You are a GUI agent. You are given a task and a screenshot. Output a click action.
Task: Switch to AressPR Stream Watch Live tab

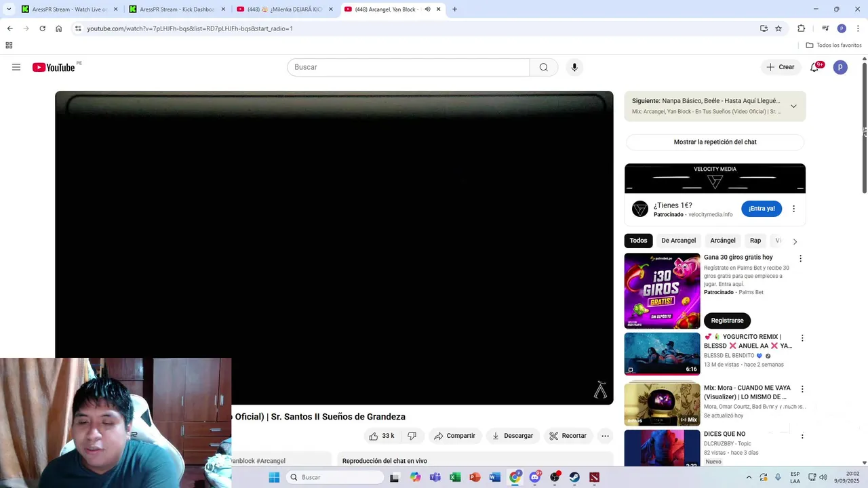(69, 9)
